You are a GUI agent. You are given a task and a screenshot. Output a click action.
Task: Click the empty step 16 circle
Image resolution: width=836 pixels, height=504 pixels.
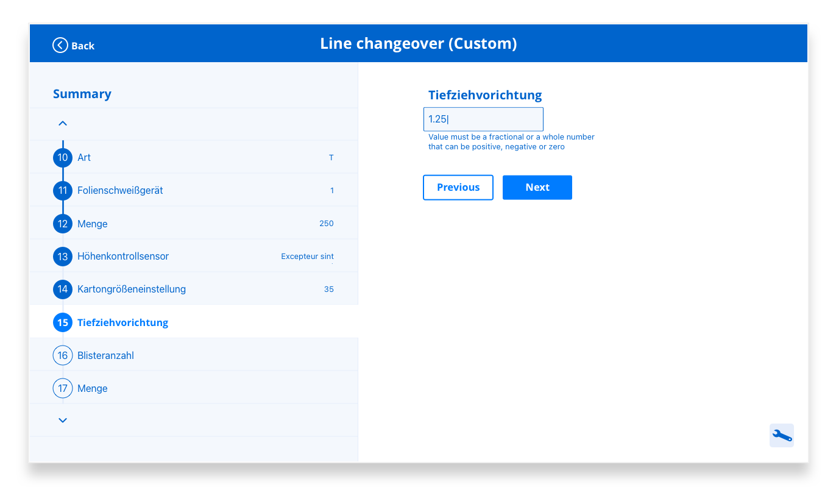coord(63,355)
